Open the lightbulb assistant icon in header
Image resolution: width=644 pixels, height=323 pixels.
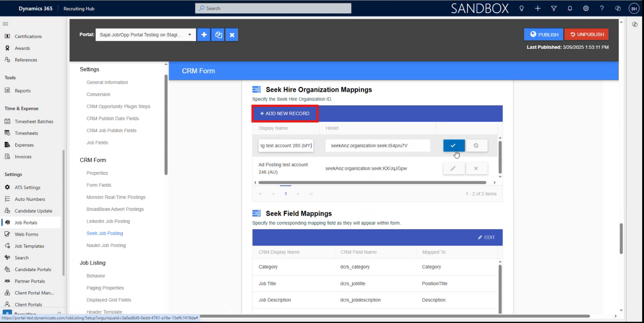(522, 8)
